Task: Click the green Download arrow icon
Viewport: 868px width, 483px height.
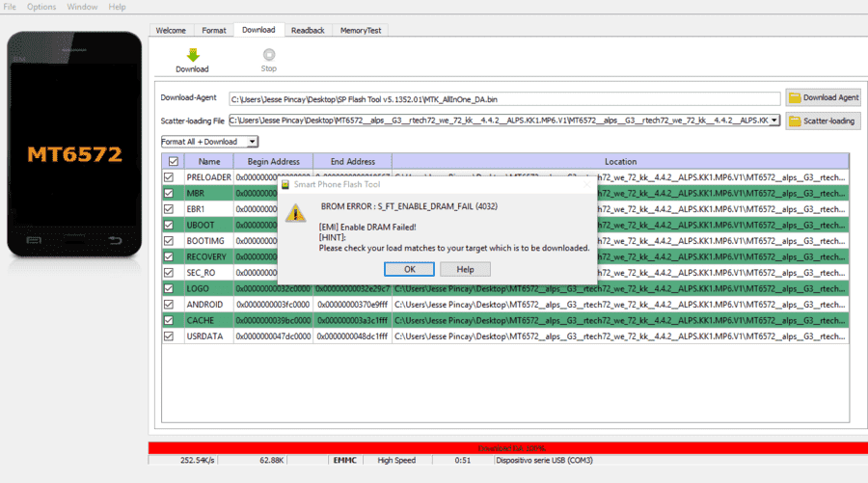Action: tap(193, 55)
